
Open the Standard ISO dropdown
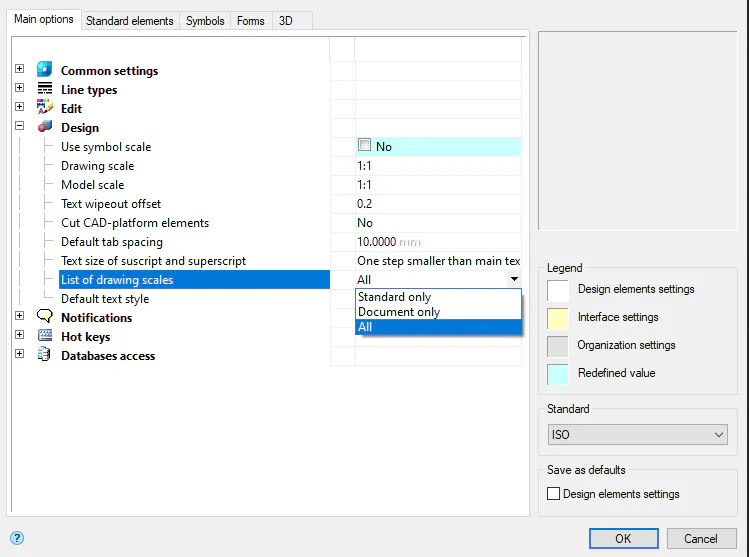(x=638, y=435)
